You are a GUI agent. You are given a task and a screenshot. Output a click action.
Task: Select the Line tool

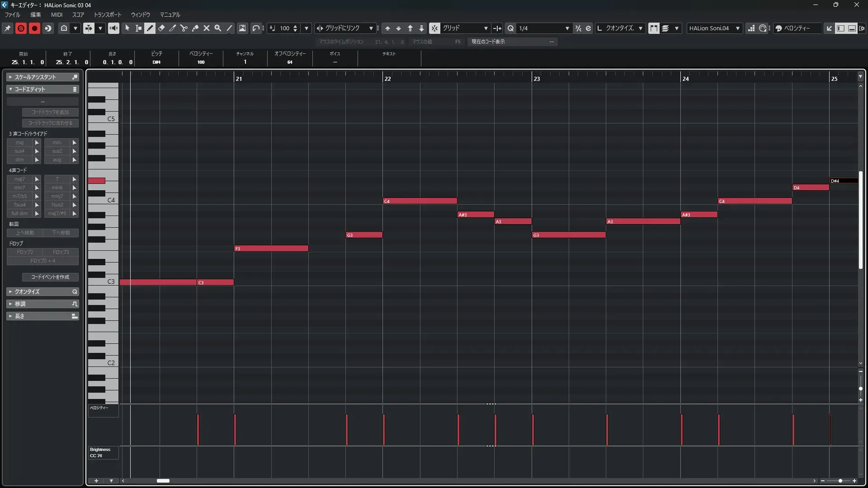click(x=230, y=28)
